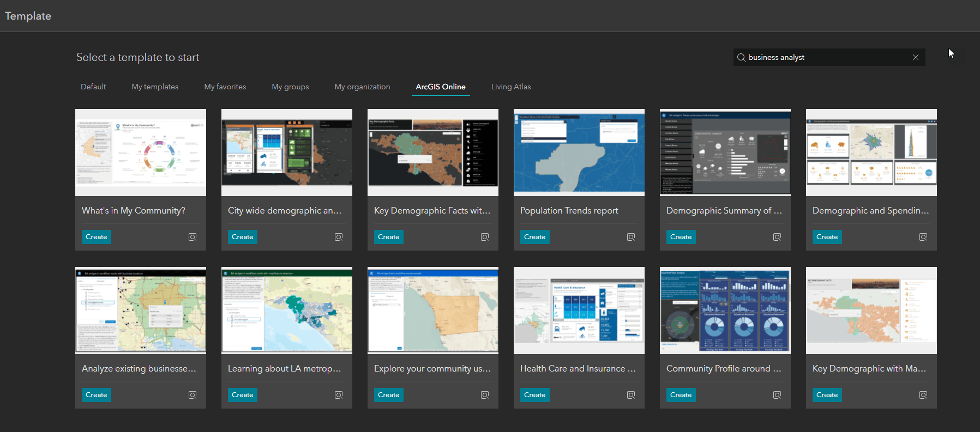The image size is (980, 432).
Task: Select Key Demographic with Ma thumbnail
Action: tap(871, 311)
